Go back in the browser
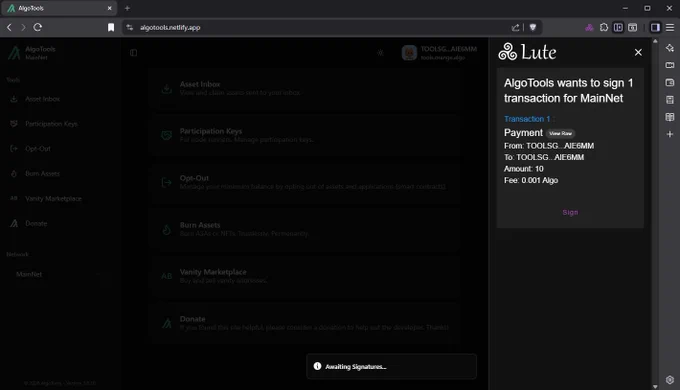680x390 pixels. (x=9, y=27)
